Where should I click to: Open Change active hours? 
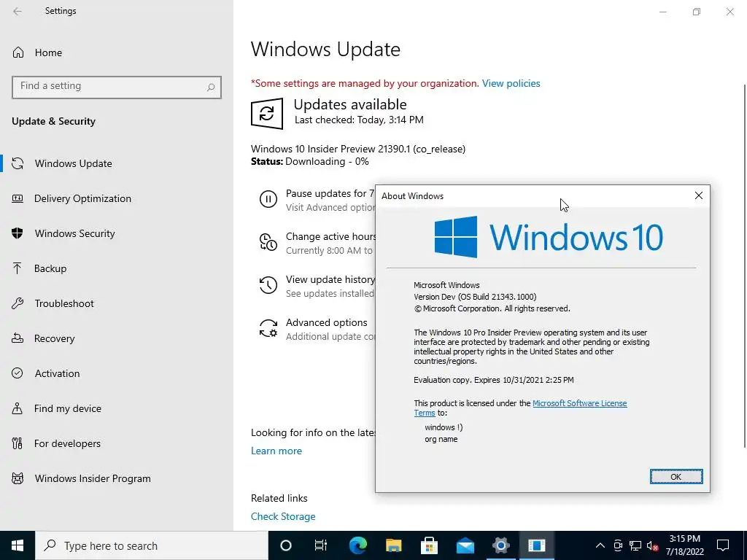click(330, 237)
